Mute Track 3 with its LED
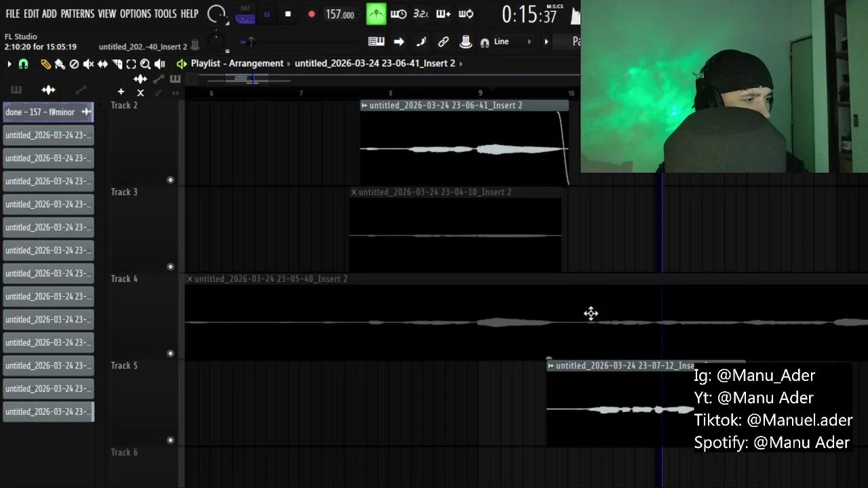868x488 pixels. [170, 266]
